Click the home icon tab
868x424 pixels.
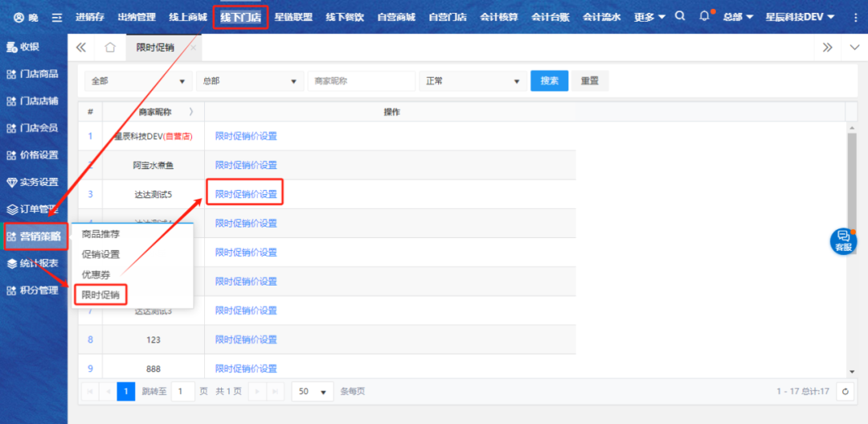pos(110,47)
